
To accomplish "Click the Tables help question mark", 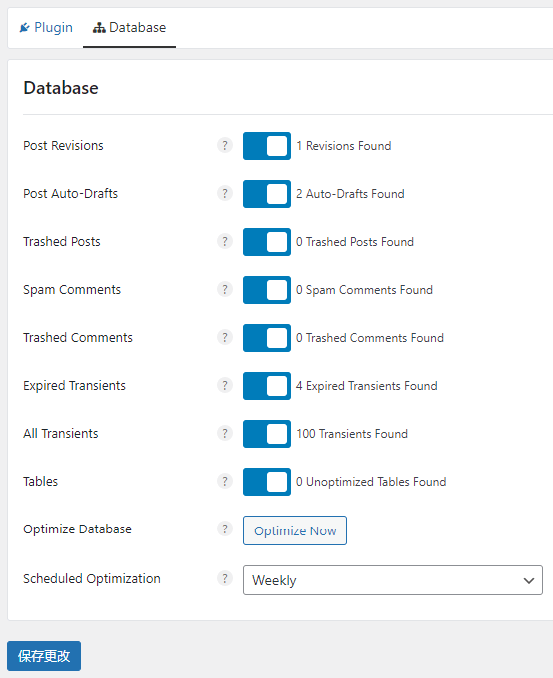I will (225, 481).
